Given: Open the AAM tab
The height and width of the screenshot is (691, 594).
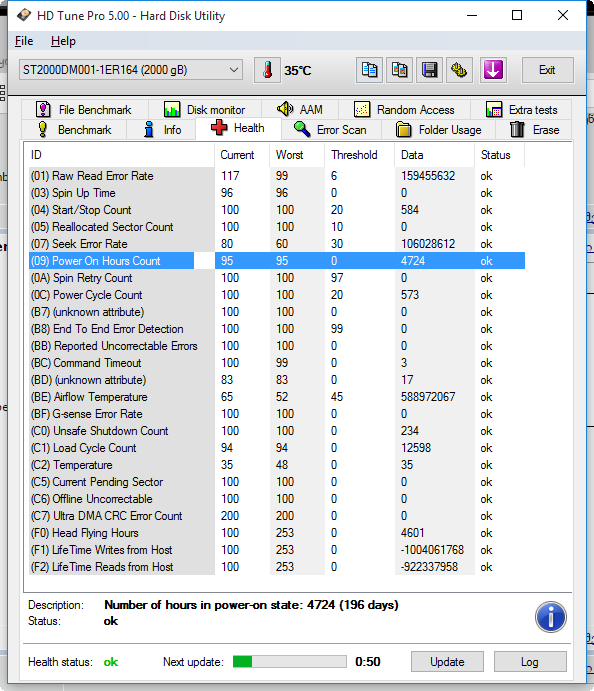Looking at the screenshot, I should click(300, 109).
